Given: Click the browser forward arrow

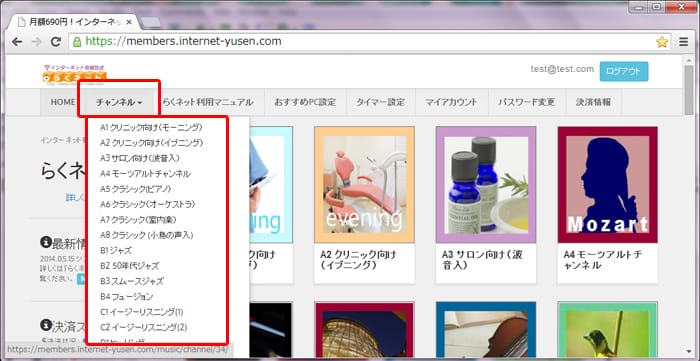Looking at the screenshot, I should pos(36,42).
